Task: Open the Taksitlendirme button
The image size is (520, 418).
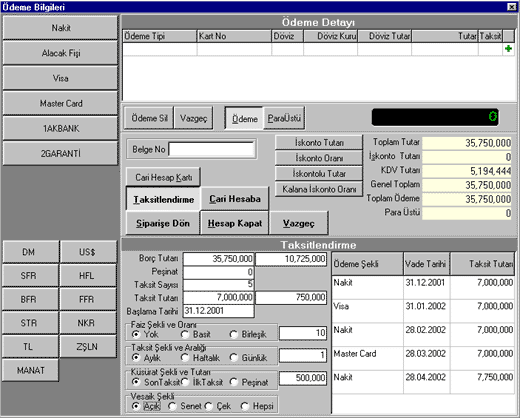Action: (163, 199)
